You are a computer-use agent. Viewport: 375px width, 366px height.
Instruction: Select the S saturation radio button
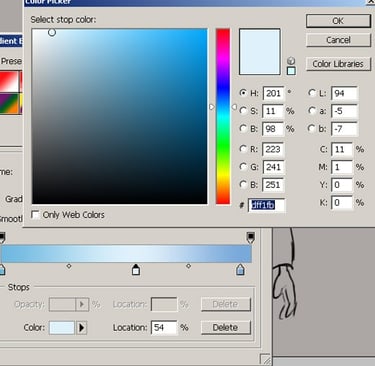tap(243, 111)
